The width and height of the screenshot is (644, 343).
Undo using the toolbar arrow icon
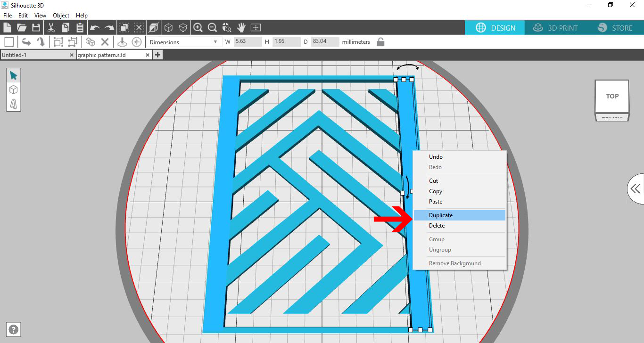pyautogui.click(x=95, y=28)
